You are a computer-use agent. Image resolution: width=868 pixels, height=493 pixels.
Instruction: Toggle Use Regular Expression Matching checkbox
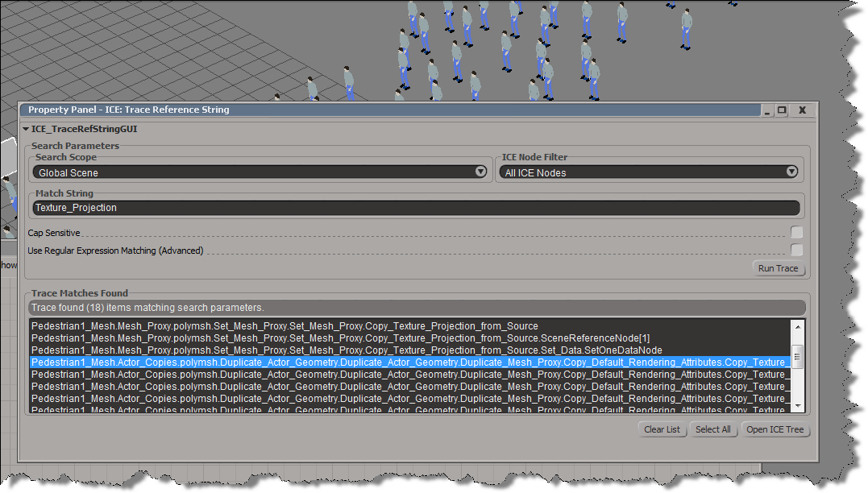[x=796, y=251]
